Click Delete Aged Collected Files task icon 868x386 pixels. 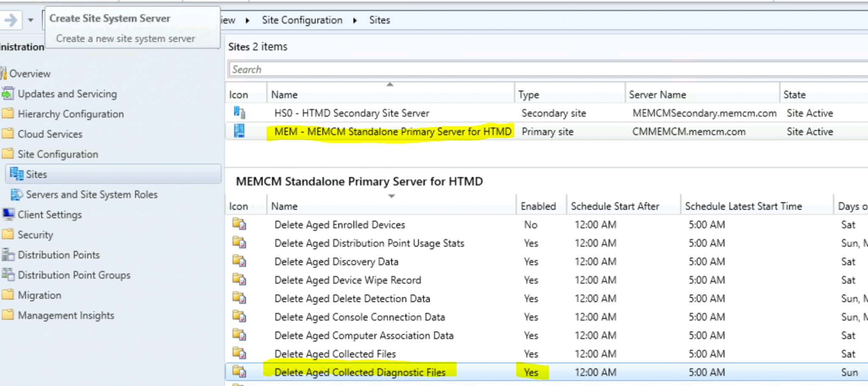click(239, 353)
